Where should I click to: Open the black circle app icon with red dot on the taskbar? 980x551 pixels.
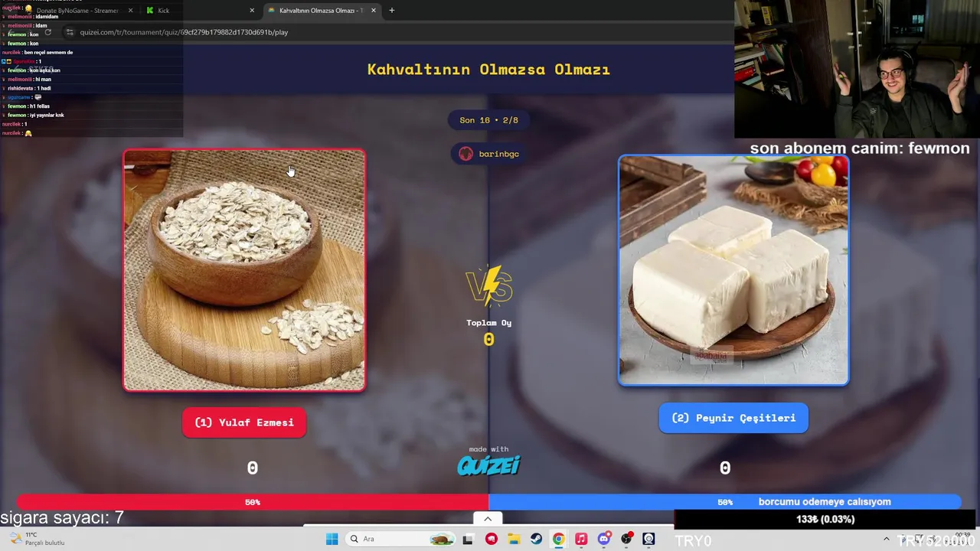coord(626,539)
